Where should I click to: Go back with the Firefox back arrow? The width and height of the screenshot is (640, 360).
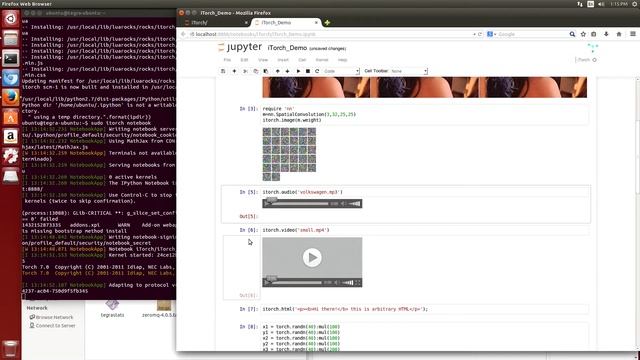pos(183,34)
